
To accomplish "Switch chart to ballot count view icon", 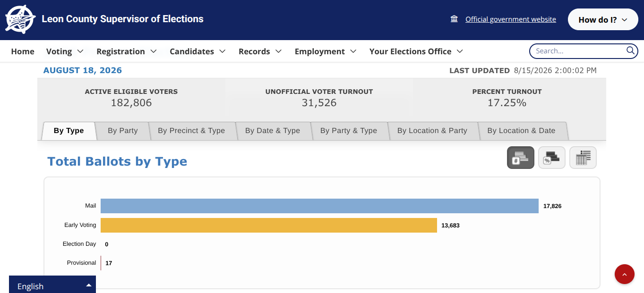I will tap(521, 158).
